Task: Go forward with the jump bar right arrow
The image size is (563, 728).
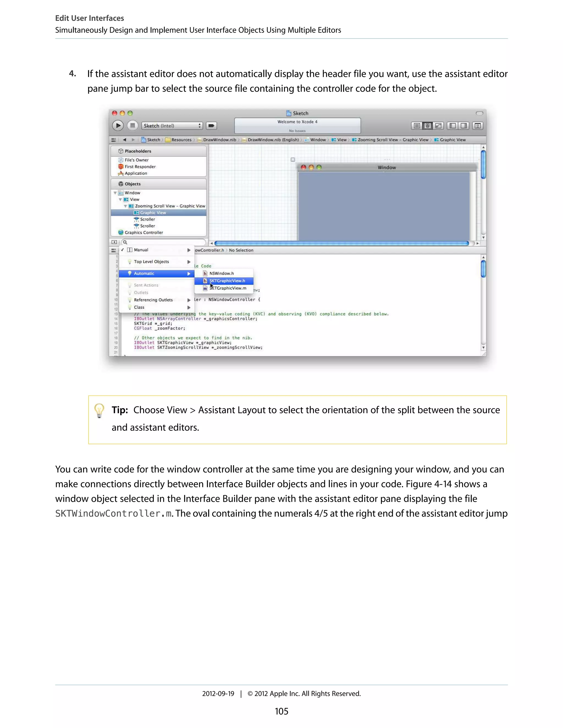Action: [133, 140]
